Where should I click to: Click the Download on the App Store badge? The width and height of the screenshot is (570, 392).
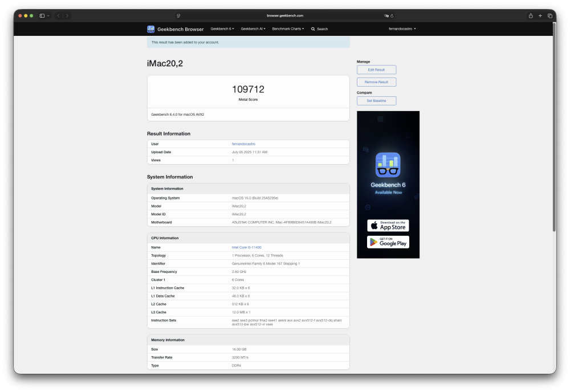[388, 226]
